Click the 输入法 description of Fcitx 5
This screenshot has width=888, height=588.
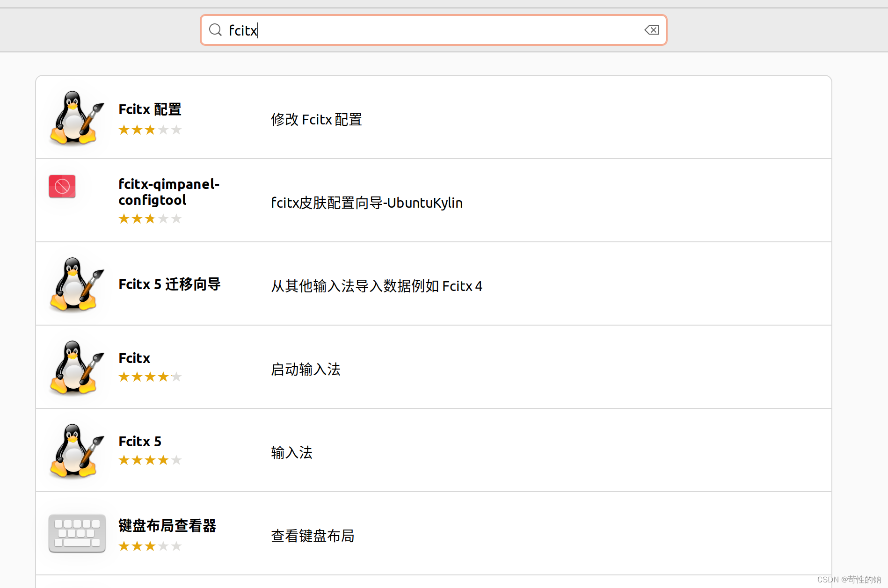(x=291, y=452)
